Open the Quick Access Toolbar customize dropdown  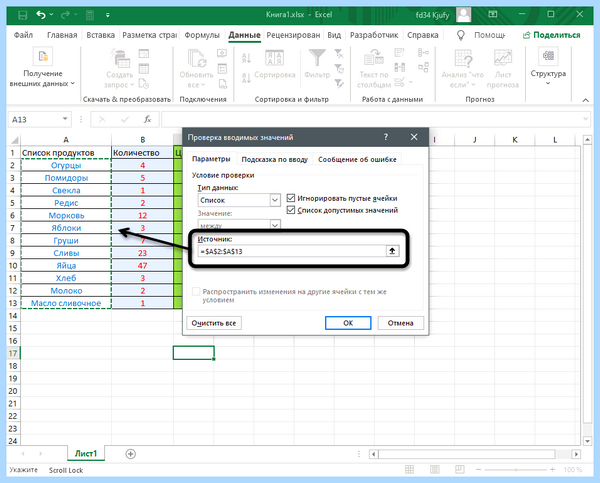[108, 15]
